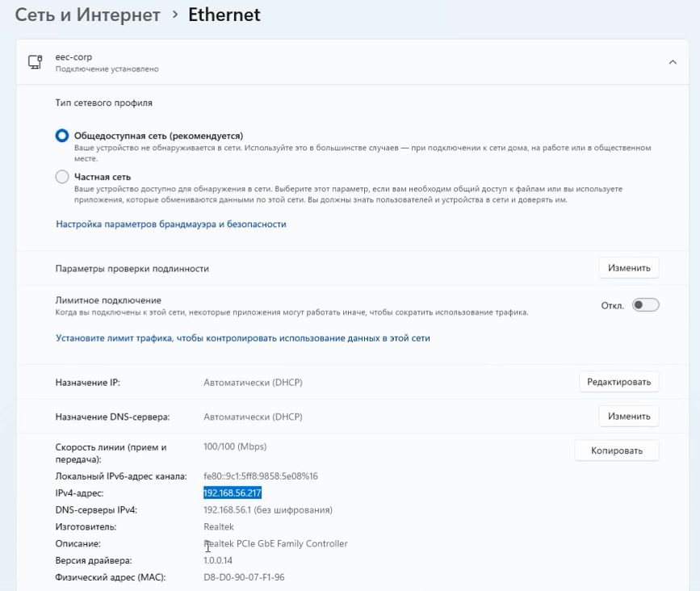Viewport: 700px width, 591px height.
Task: Click the link-local IPv6 address value
Action: point(260,476)
